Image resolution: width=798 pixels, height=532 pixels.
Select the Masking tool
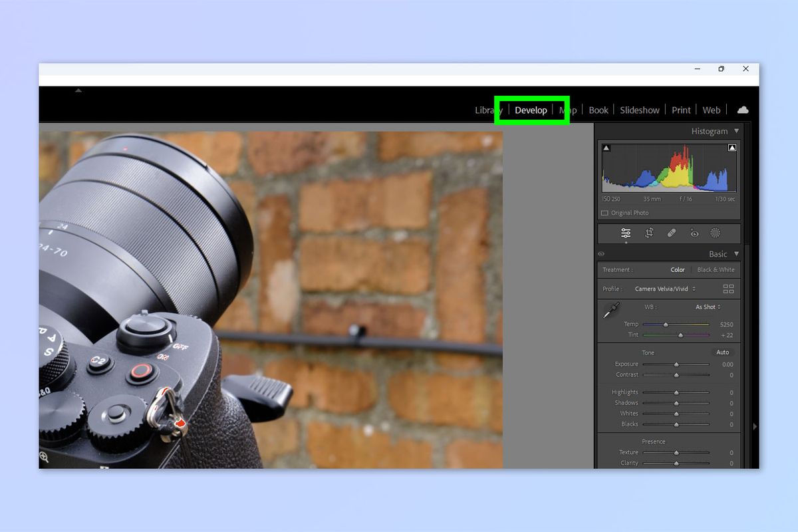point(716,233)
